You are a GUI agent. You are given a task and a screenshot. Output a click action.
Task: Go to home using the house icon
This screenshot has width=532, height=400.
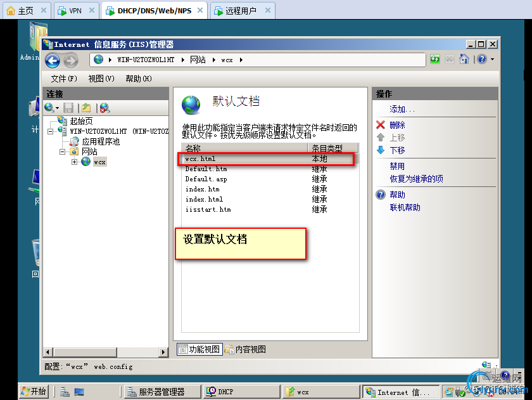coord(464,59)
